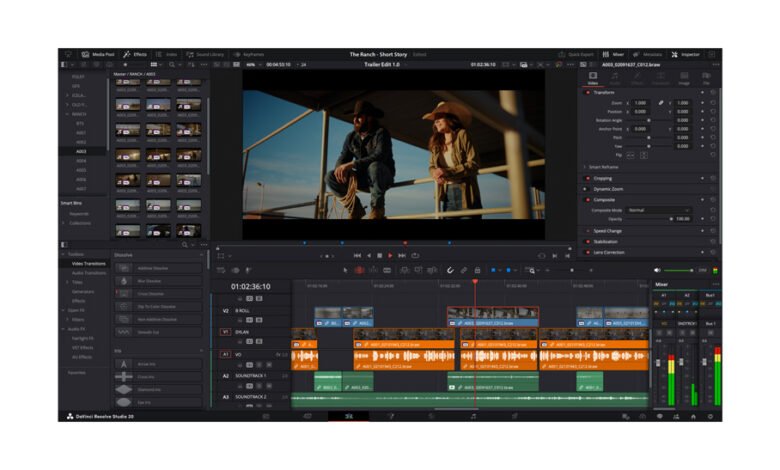Collapse the Toolbox tree
Image resolution: width=780 pixels, height=470 pixels.
tap(63, 254)
